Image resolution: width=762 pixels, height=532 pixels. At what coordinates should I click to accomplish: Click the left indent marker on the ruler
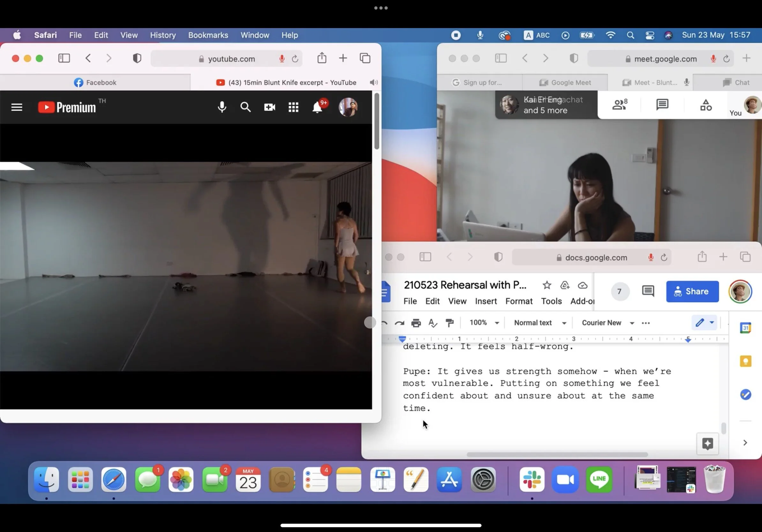tap(403, 339)
